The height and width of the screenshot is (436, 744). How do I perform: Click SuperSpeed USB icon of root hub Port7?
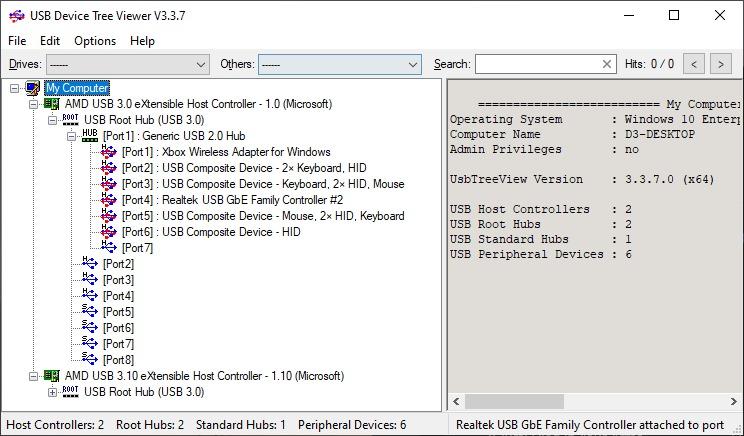pos(90,344)
